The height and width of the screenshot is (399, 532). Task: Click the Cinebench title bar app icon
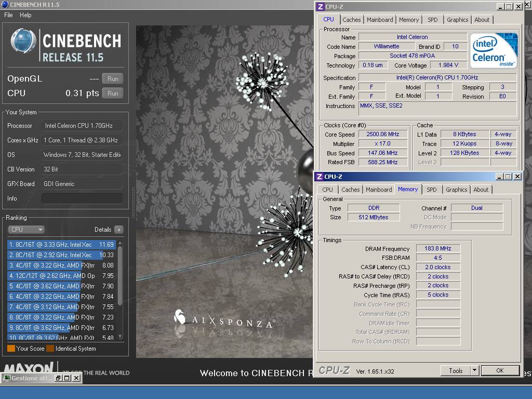tap(5, 4)
